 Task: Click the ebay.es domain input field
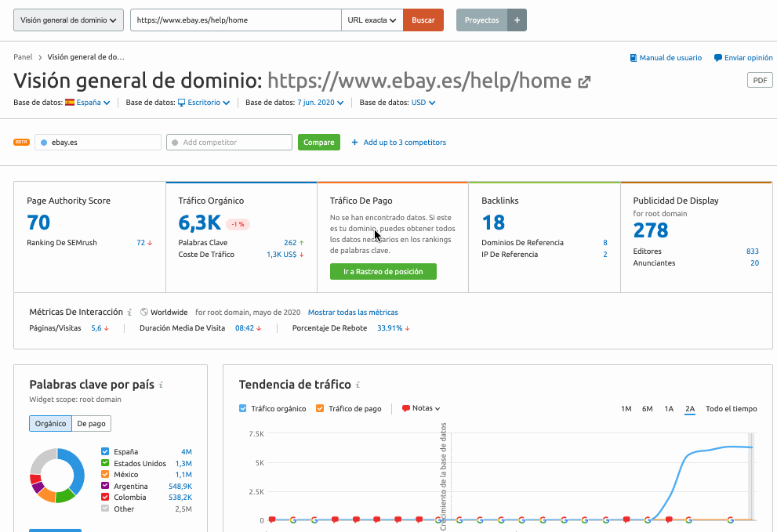coord(98,142)
